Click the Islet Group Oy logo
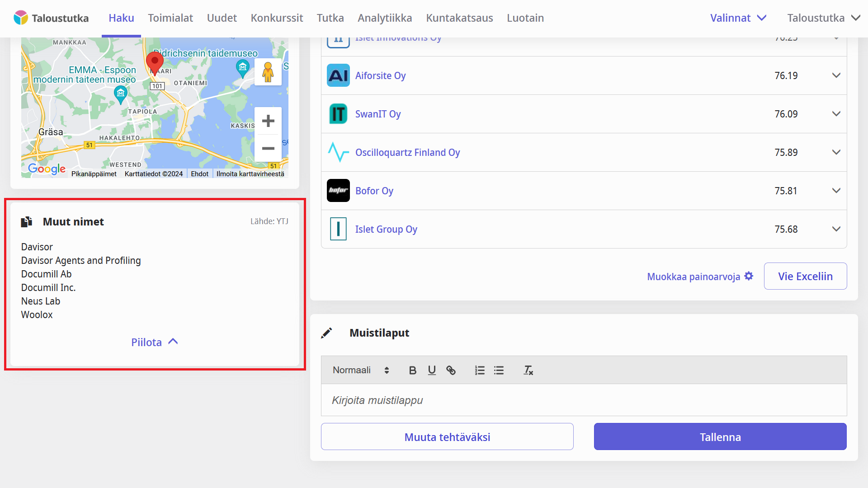Image resolution: width=868 pixels, height=488 pixels. tap(338, 229)
